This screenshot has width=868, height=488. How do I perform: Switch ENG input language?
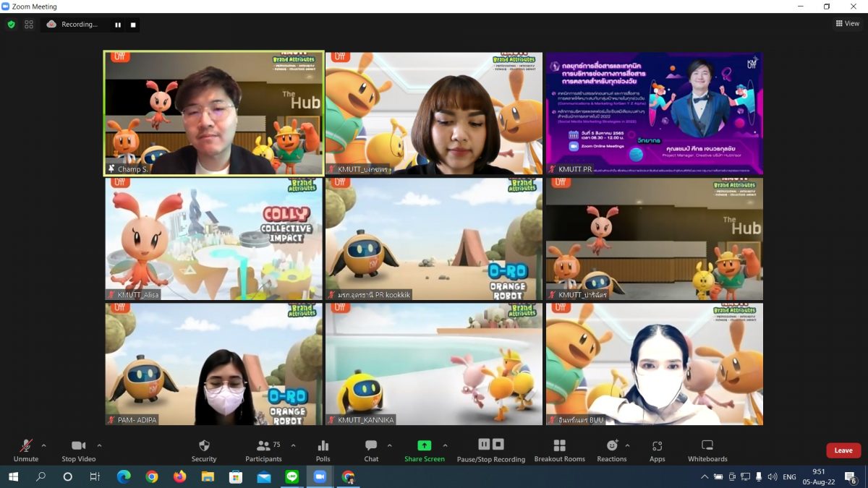pos(790,477)
